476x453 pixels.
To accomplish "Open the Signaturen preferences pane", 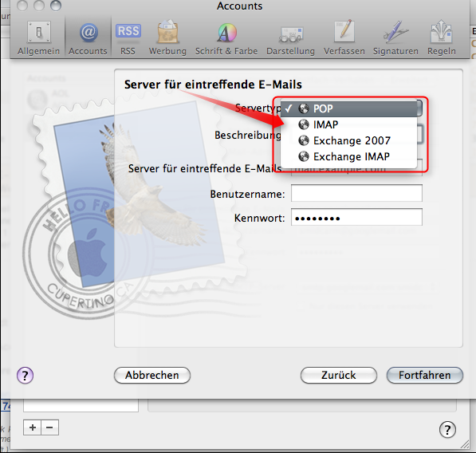I will pos(395,38).
